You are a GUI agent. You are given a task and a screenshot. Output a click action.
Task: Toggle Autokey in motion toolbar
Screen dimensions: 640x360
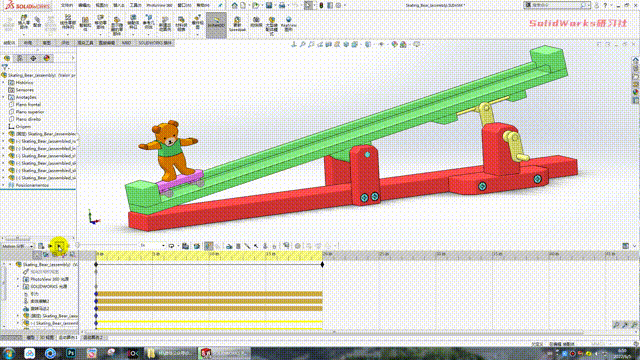pos(209,246)
